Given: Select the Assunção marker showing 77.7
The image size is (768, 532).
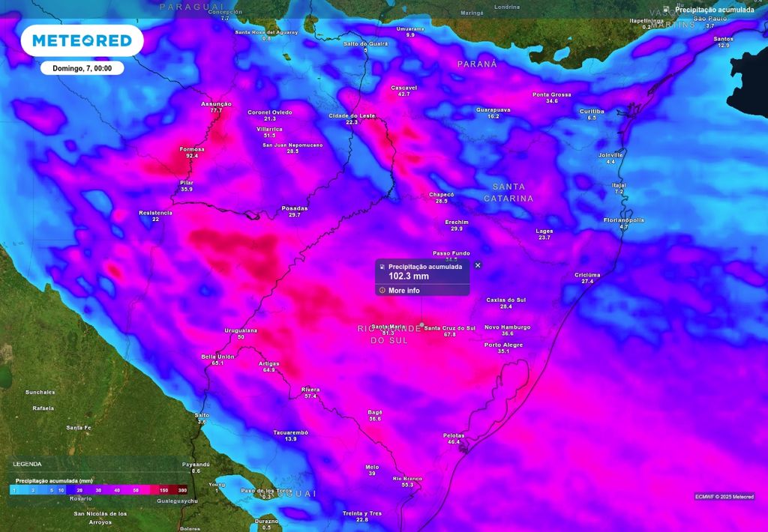Looking at the screenshot, I should coord(216,106).
